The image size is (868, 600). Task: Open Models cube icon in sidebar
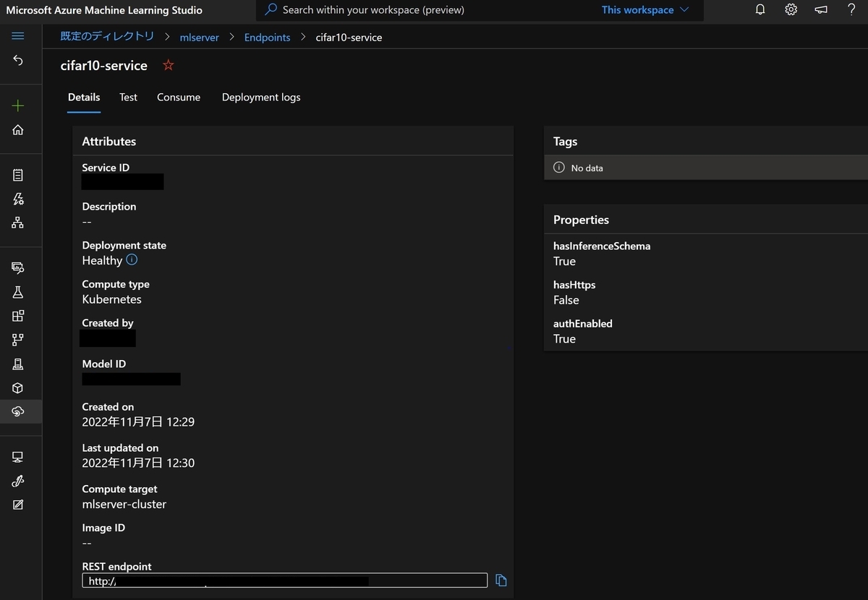(x=18, y=388)
